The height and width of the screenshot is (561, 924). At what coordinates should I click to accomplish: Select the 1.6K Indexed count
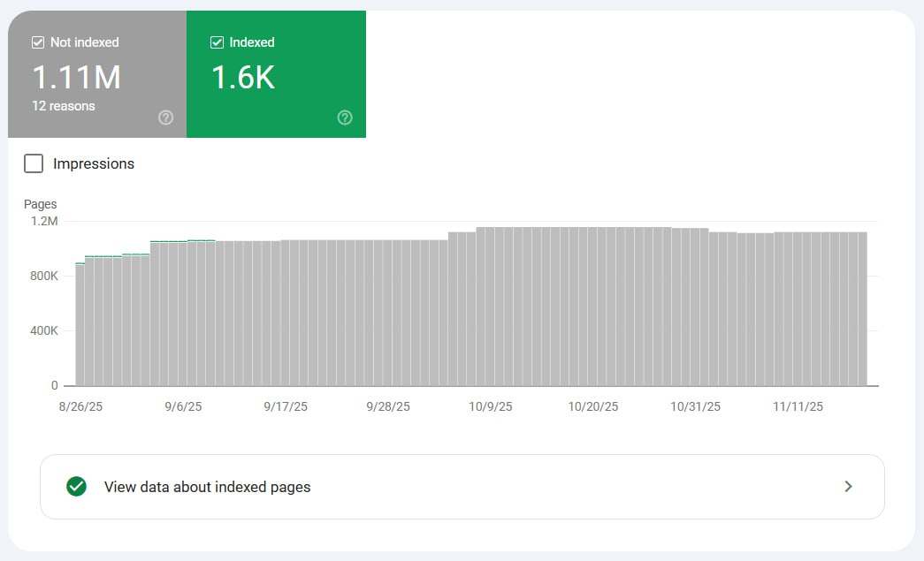[x=243, y=78]
